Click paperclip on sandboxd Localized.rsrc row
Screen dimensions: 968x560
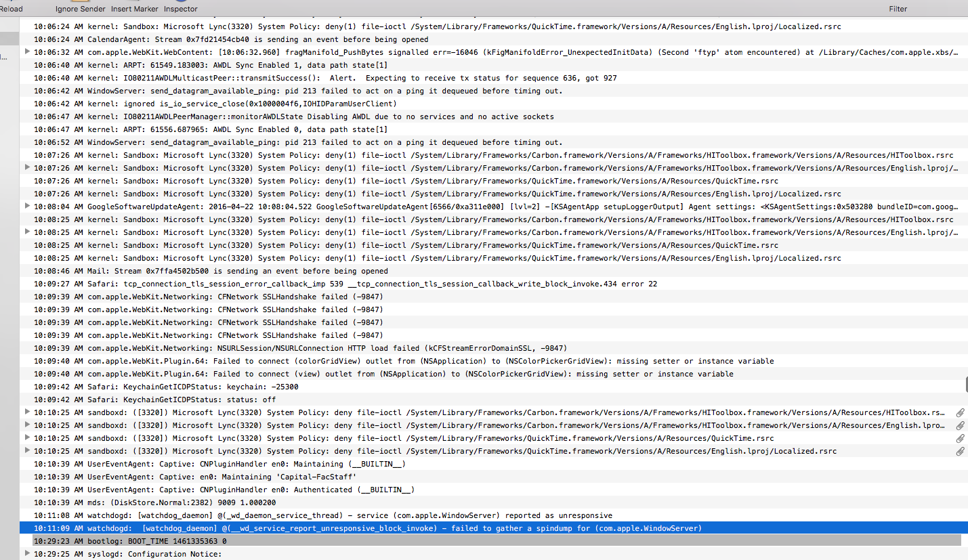pyautogui.click(x=960, y=452)
